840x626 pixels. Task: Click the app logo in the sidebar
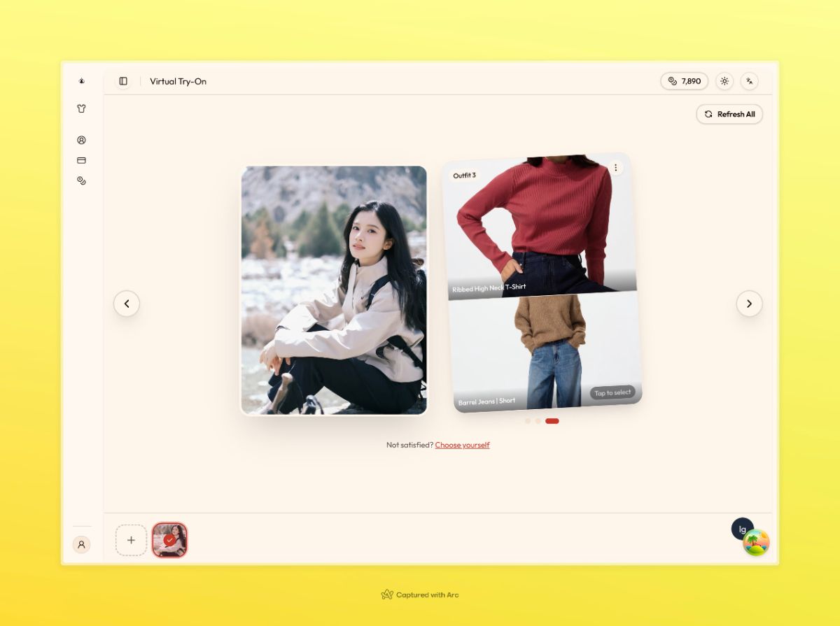[82, 81]
